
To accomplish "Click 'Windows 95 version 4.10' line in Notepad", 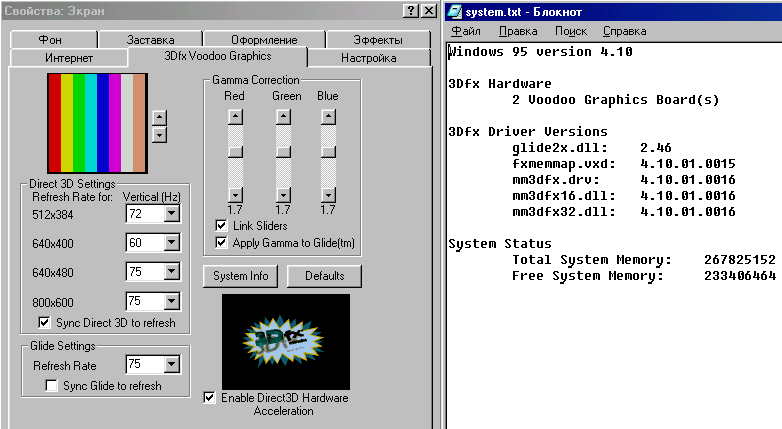I will point(541,52).
